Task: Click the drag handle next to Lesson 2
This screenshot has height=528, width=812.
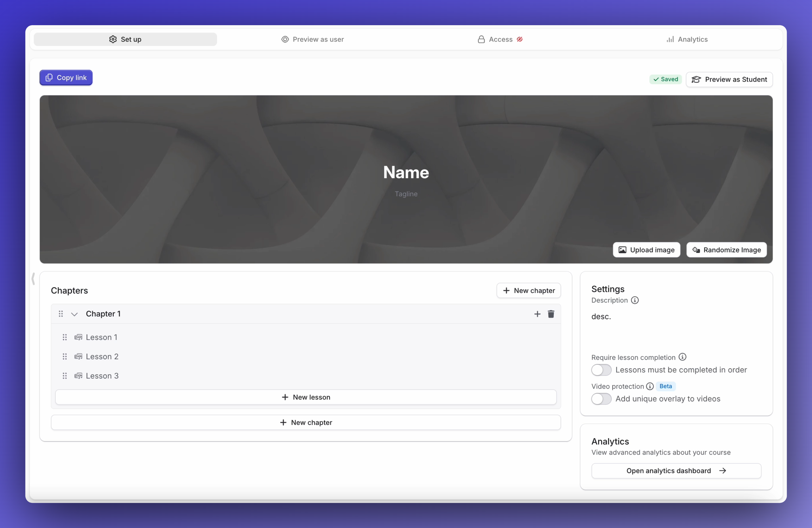Action: 65,357
